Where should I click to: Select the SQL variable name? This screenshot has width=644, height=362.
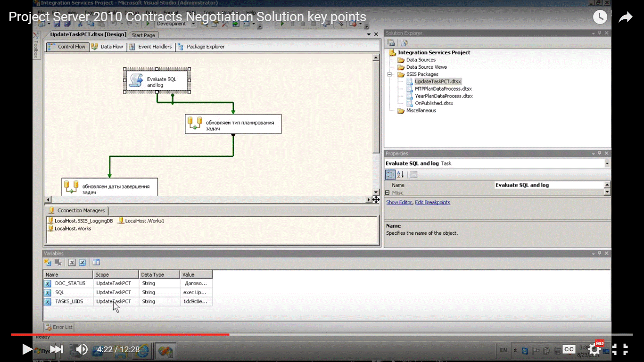click(x=59, y=293)
